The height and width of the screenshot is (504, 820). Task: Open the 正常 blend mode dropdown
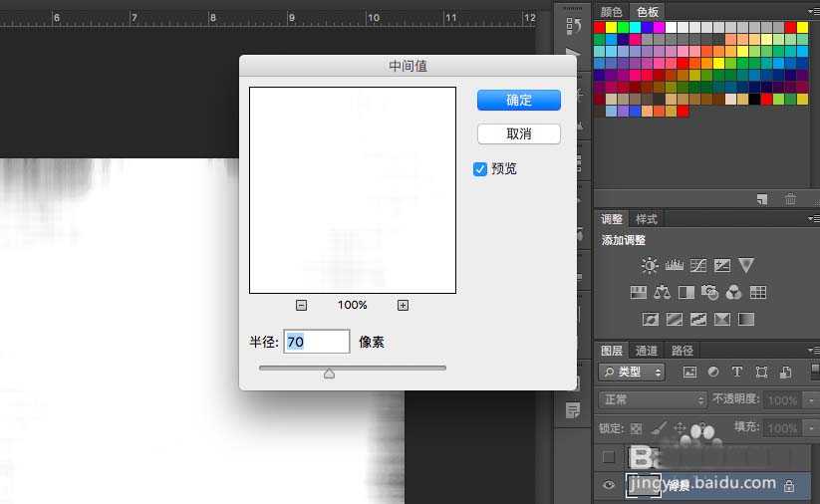(651, 399)
